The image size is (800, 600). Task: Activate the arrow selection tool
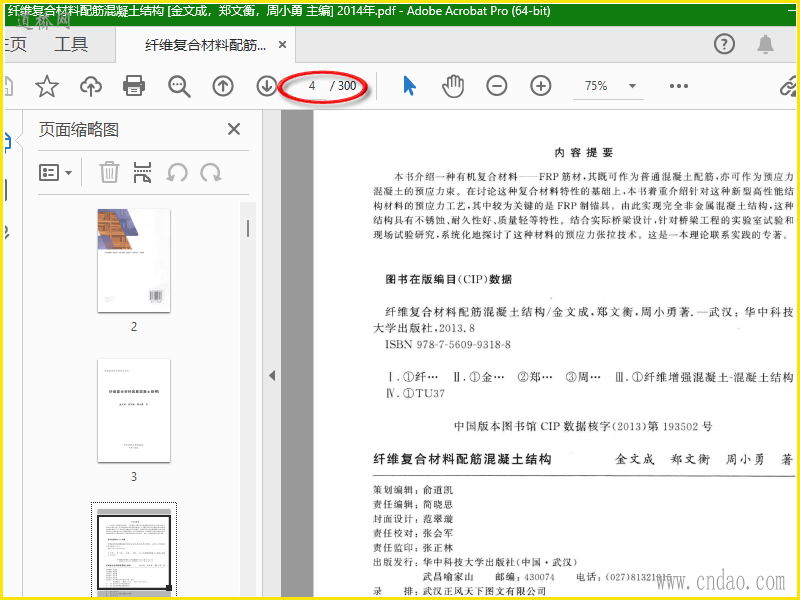[409, 86]
